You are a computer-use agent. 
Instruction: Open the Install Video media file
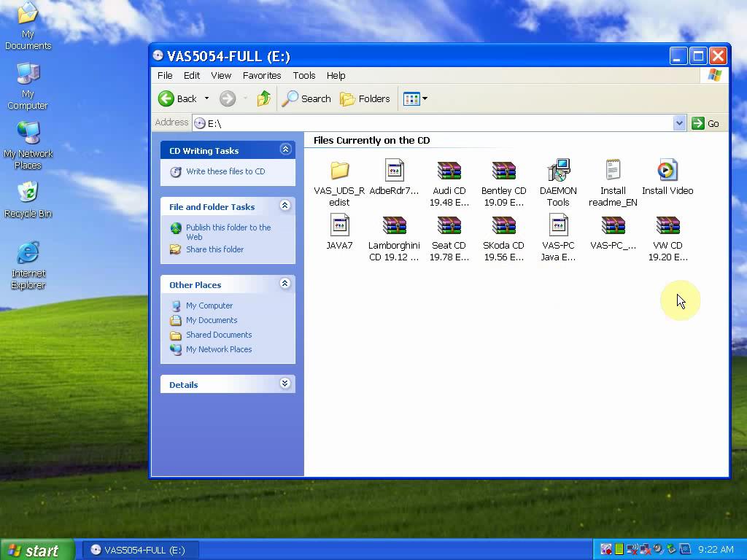[x=667, y=171]
